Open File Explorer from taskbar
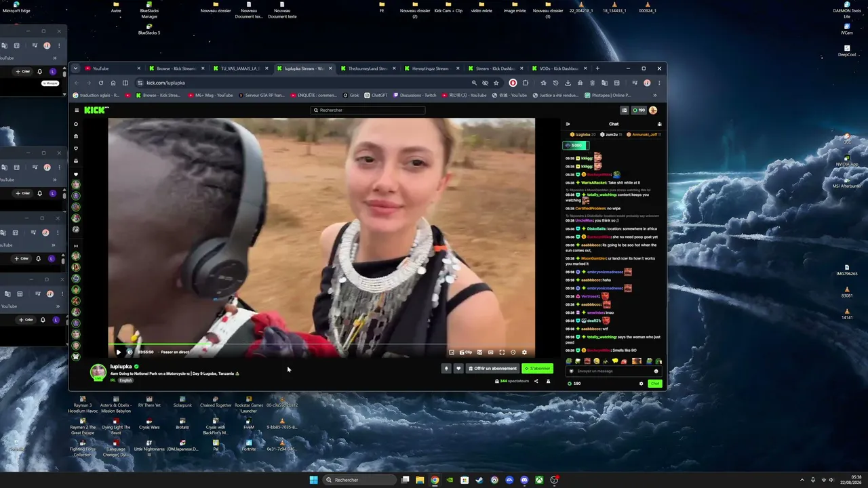Viewport: 868px width, 488px height. tap(420, 480)
